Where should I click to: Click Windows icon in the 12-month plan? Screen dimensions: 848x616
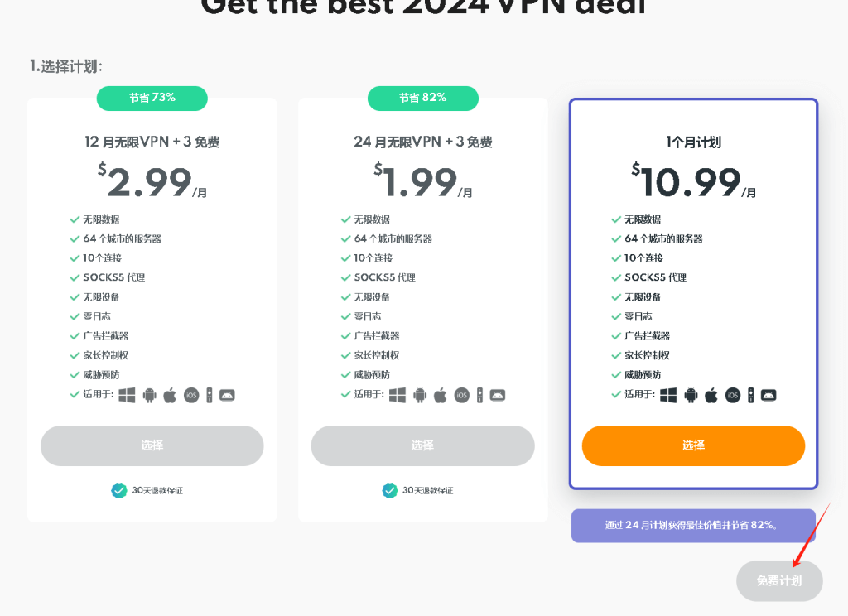[x=127, y=395]
